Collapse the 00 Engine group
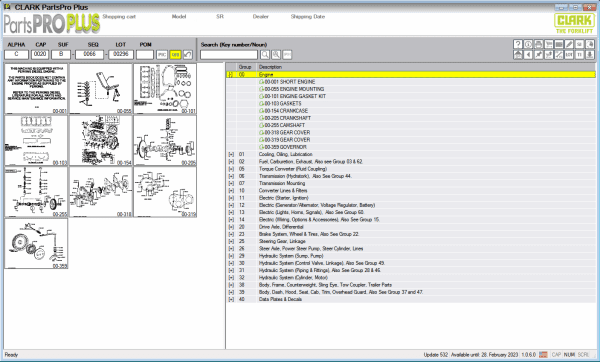600x362 pixels. (x=231, y=75)
